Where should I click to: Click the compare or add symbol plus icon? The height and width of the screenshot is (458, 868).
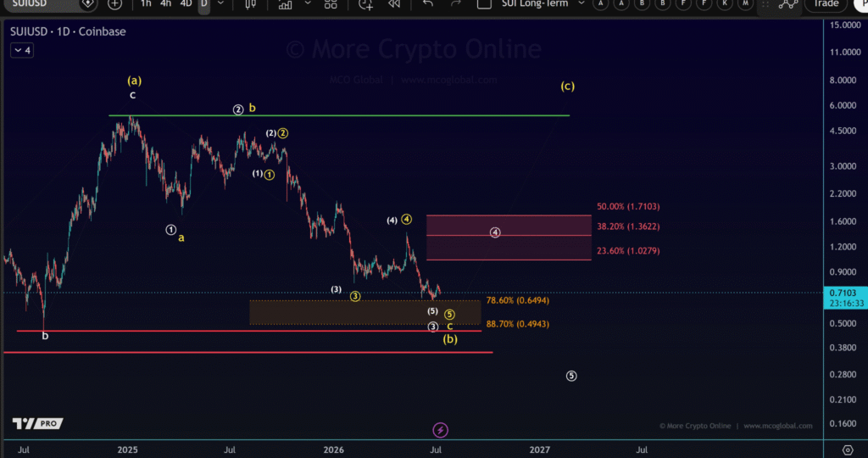pyautogui.click(x=114, y=4)
